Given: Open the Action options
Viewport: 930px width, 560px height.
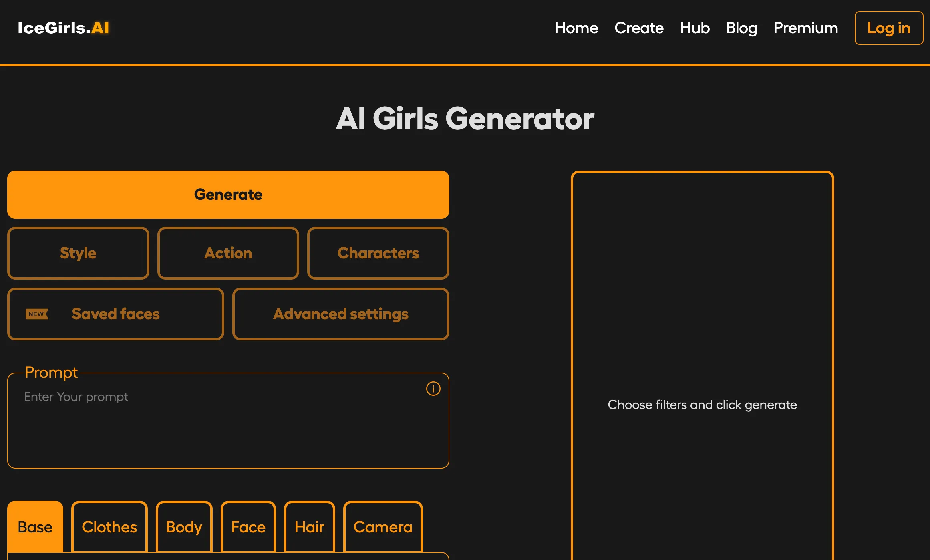Looking at the screenshot, I should point(228,253).
